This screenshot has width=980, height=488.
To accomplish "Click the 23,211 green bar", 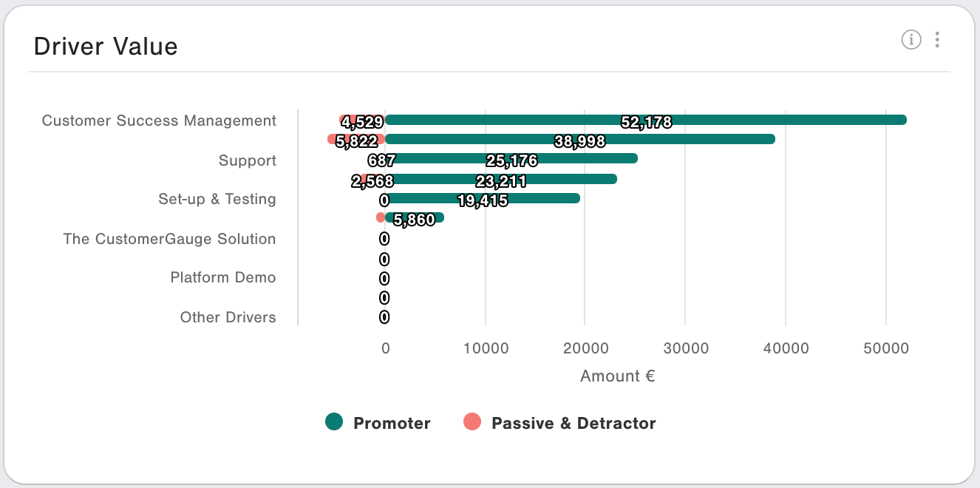I will click(501, 179).
